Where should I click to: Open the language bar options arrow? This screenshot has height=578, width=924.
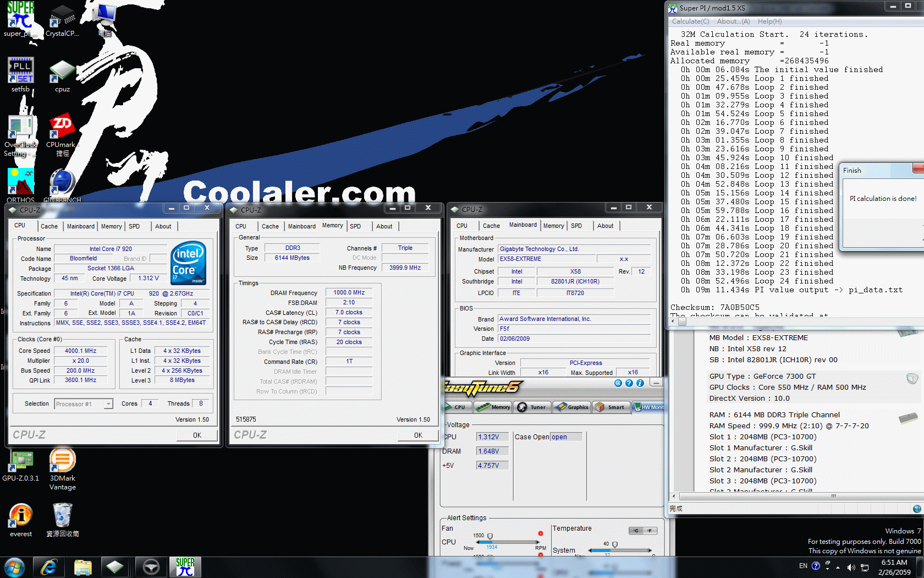[x=827, y=569]
